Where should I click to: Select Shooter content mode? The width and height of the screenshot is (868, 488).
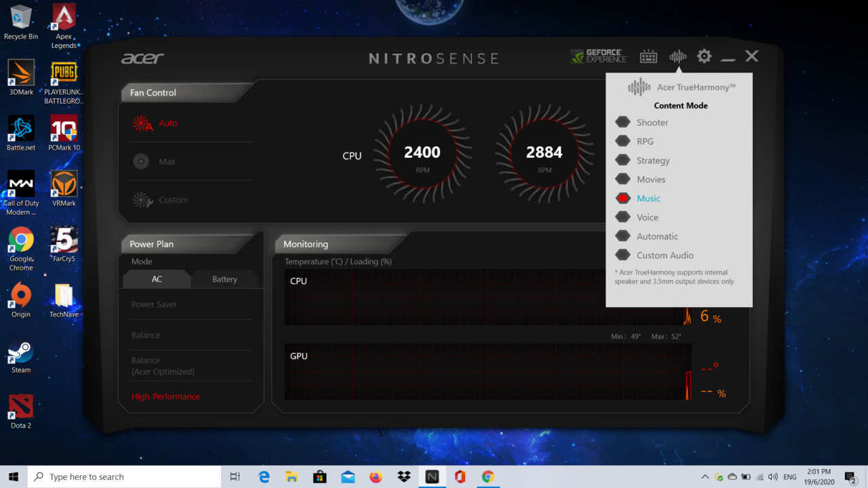652,123
